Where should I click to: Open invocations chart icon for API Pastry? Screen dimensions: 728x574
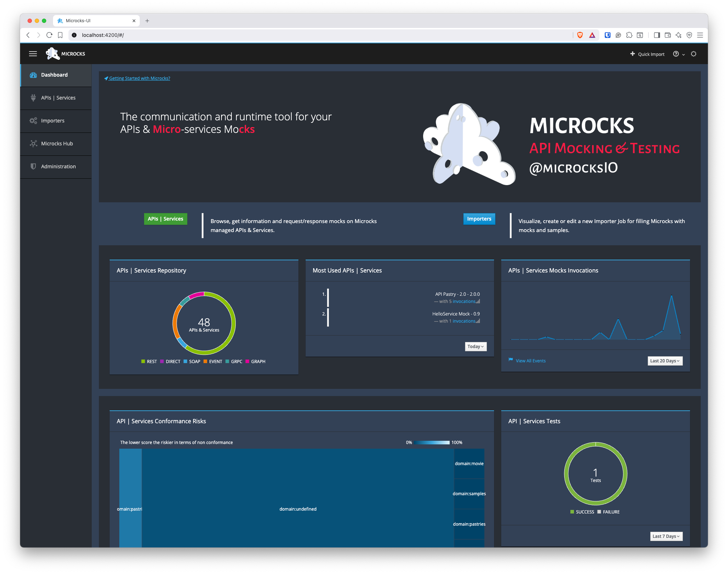(478, 302)
